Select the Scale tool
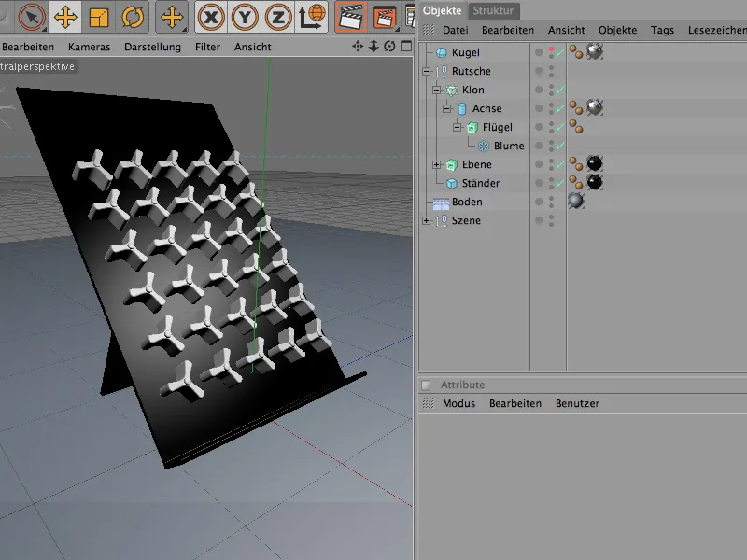This screenshot has width=747, height=560. click(98, 17)
